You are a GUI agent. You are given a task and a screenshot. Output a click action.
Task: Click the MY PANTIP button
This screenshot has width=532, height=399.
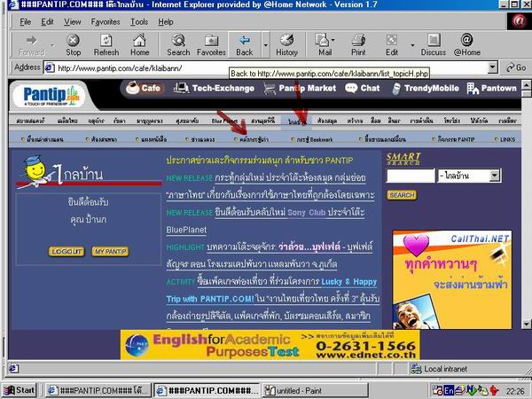point(110,252)
